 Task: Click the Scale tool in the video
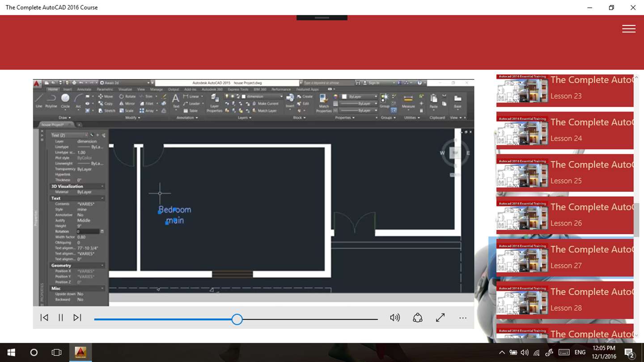126,110
